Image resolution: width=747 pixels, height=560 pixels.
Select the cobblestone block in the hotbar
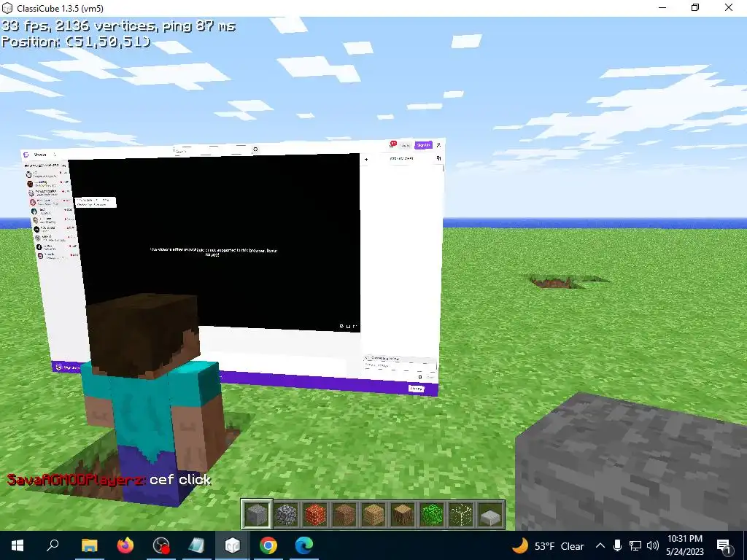(286, 514)
